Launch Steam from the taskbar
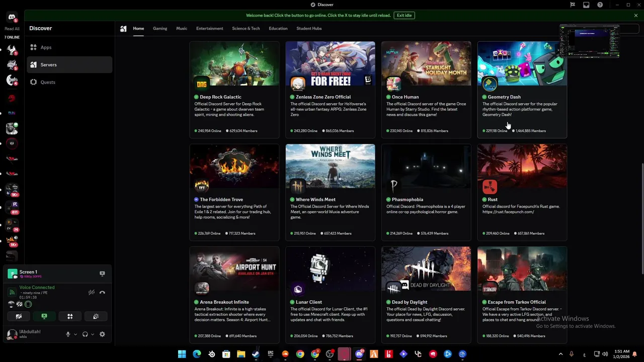Image resolution: width=644 pixels, height=362 pixels. [256, 354]
